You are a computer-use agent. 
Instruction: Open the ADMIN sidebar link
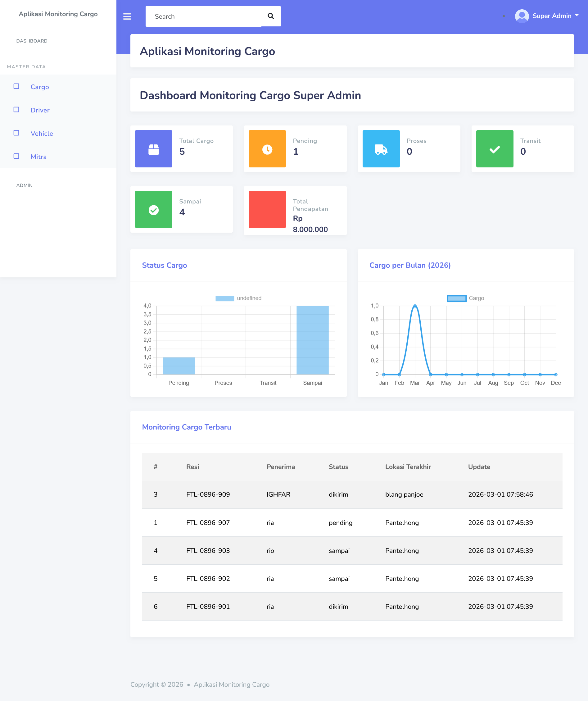tap(24, 185)
